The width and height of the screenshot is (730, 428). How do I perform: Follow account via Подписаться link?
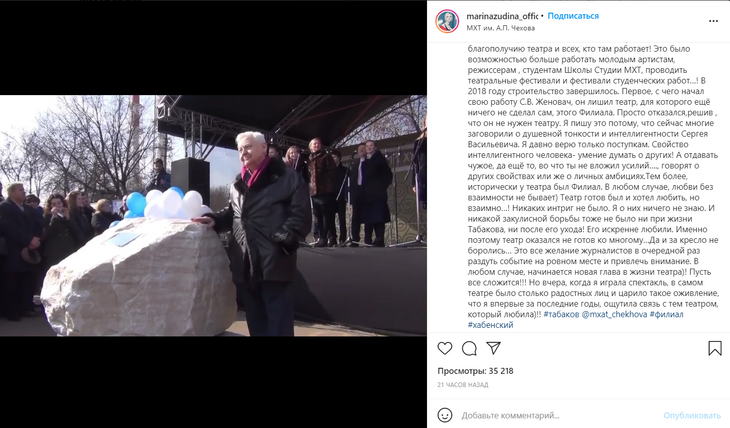[573, 16]
